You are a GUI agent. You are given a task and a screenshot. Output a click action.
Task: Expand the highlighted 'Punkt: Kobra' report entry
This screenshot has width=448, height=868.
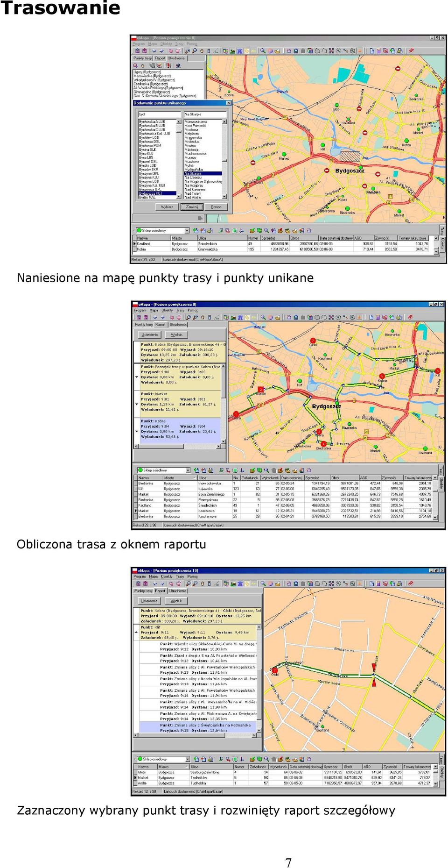coord(137,431)
